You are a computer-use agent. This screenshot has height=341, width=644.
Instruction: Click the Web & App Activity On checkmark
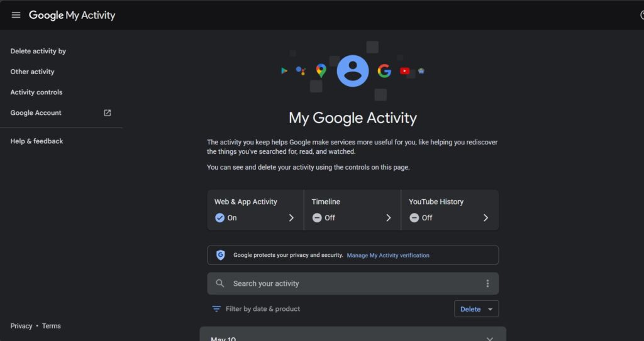tap(219, 218)
